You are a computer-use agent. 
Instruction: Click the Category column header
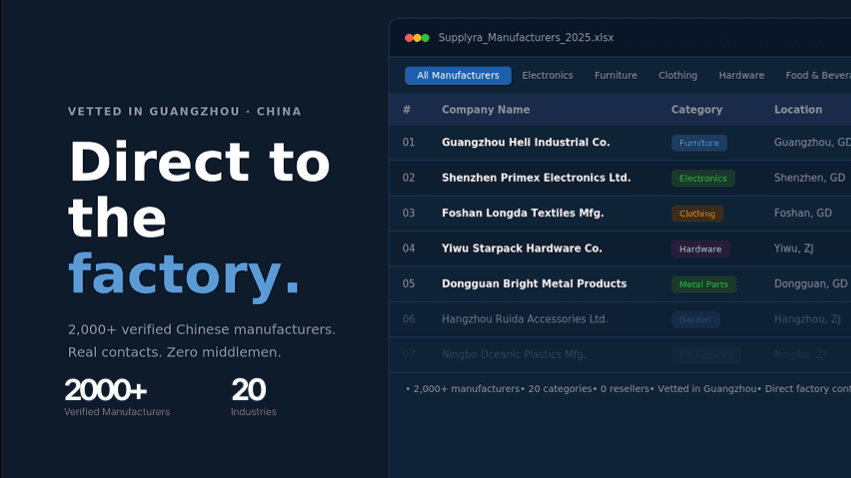696,110
